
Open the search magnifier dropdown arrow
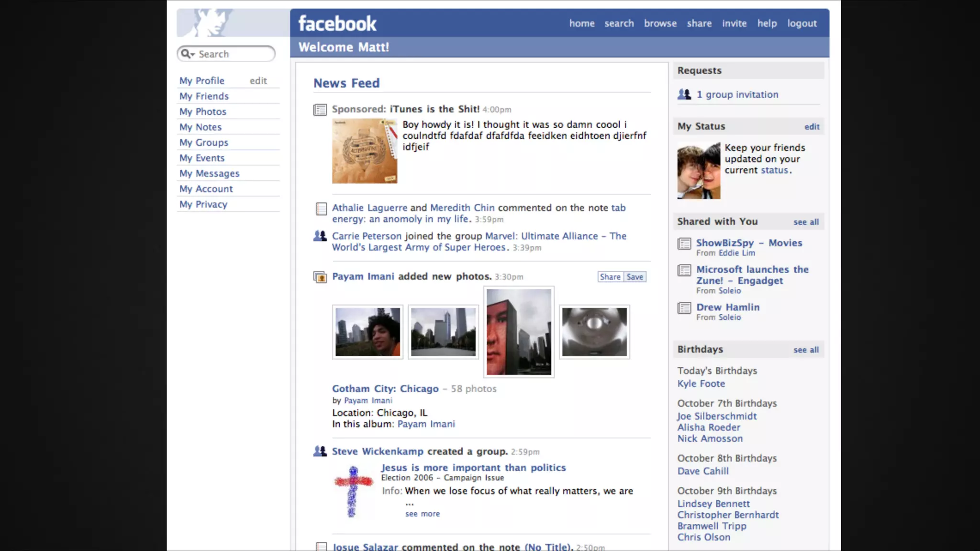coord(192,55)
